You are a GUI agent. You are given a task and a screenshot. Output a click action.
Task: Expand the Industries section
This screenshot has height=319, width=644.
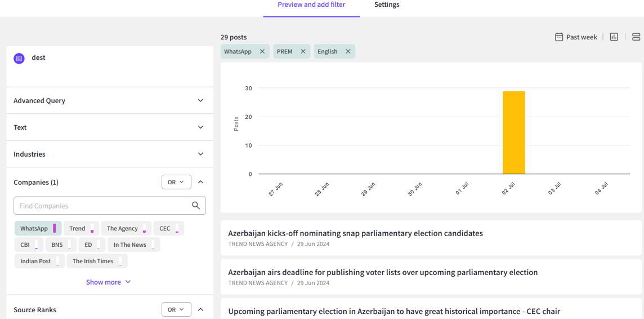[200, 154]
